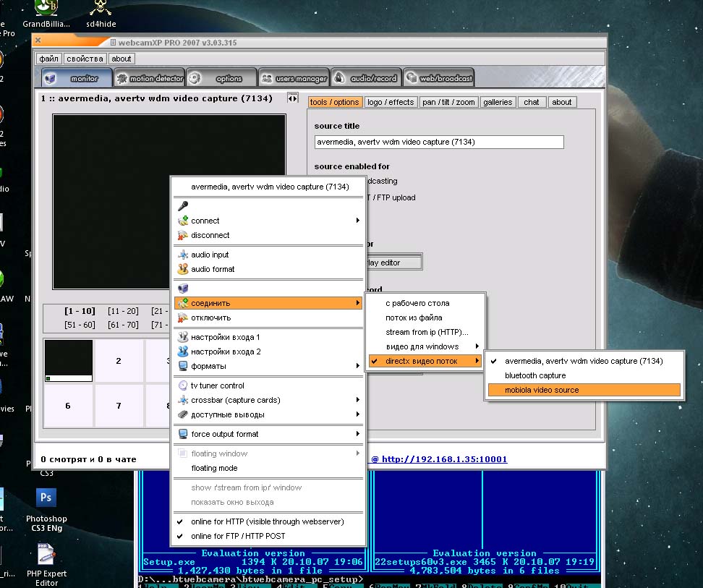This screenshot has height=588, width=703.
Task: Select 22setups60v3.exe in the file manager panel
Action: coord(419,562)
